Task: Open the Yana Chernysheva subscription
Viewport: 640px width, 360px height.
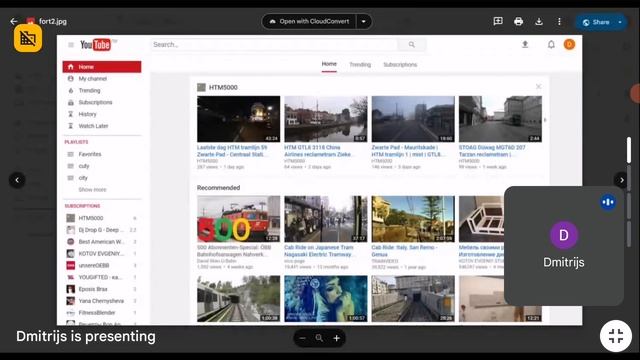Action: (102, 301)
